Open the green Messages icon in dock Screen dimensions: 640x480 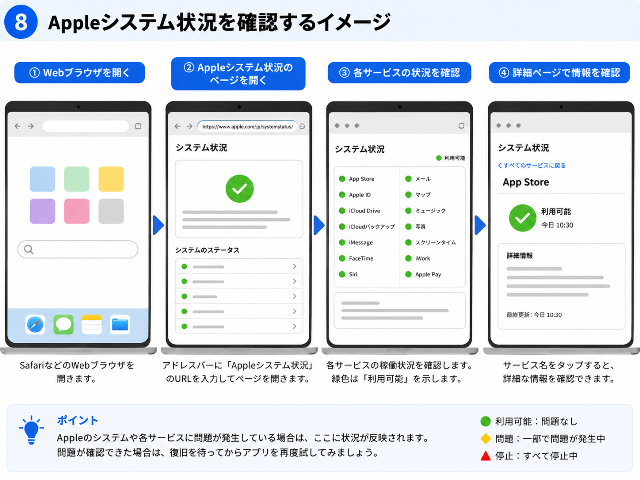pos(64,324)
